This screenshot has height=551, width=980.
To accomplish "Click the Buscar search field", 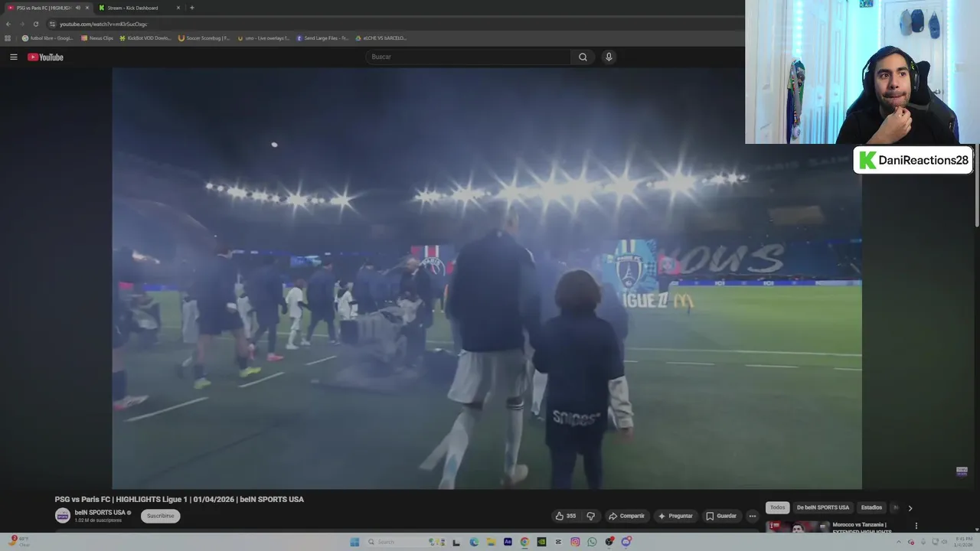I will tap(469, 57).
